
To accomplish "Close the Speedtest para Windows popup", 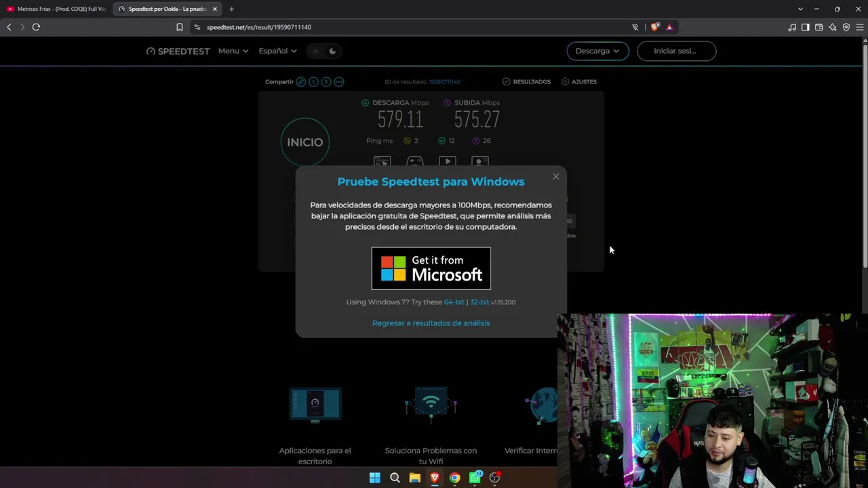I will coord(556,176).
